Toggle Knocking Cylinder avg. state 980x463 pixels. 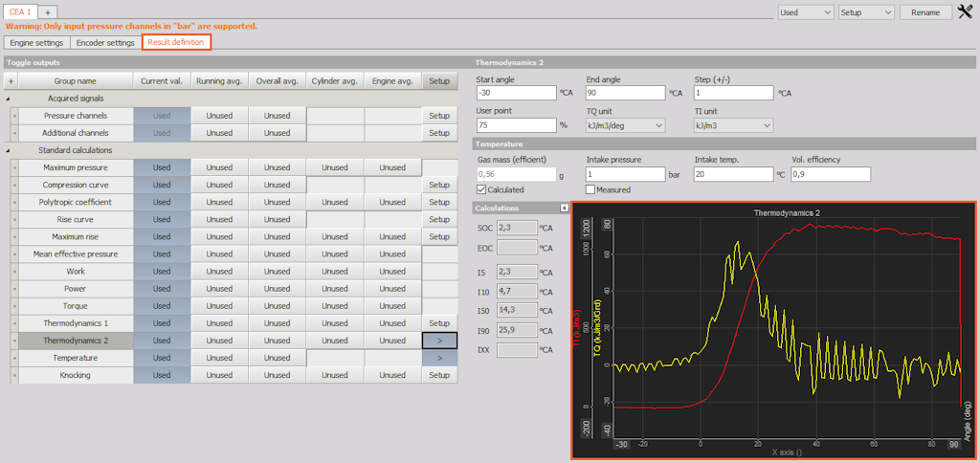point(335,375)
